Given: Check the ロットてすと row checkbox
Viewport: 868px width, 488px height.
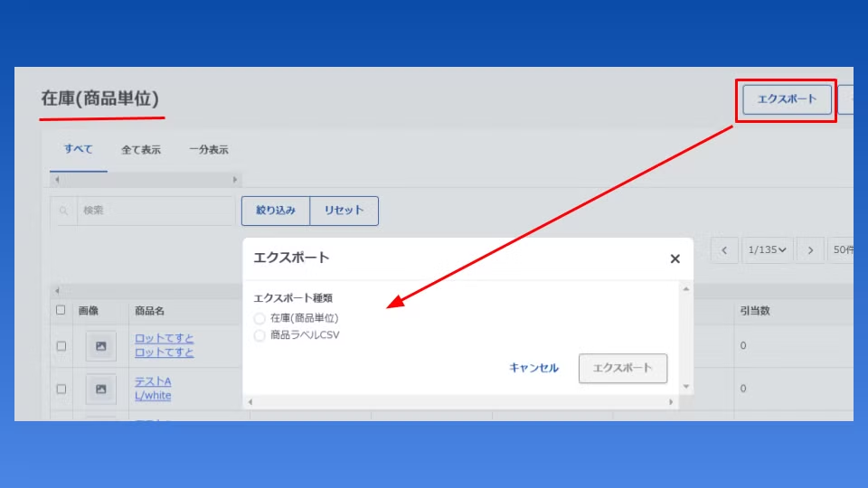Looking at the screenshot, I should (x=61, y=346).
